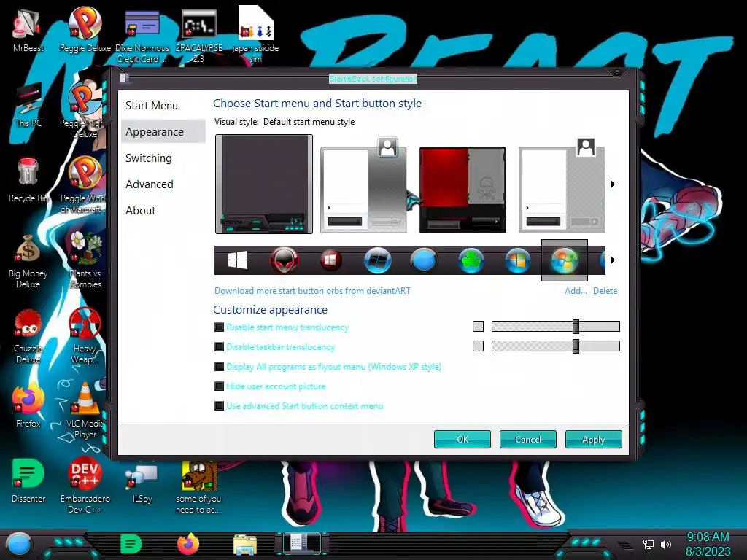The width and height of the screenshot is (747, 560).
Task: Confirm settings with the OK button
Action: point(462,440)
